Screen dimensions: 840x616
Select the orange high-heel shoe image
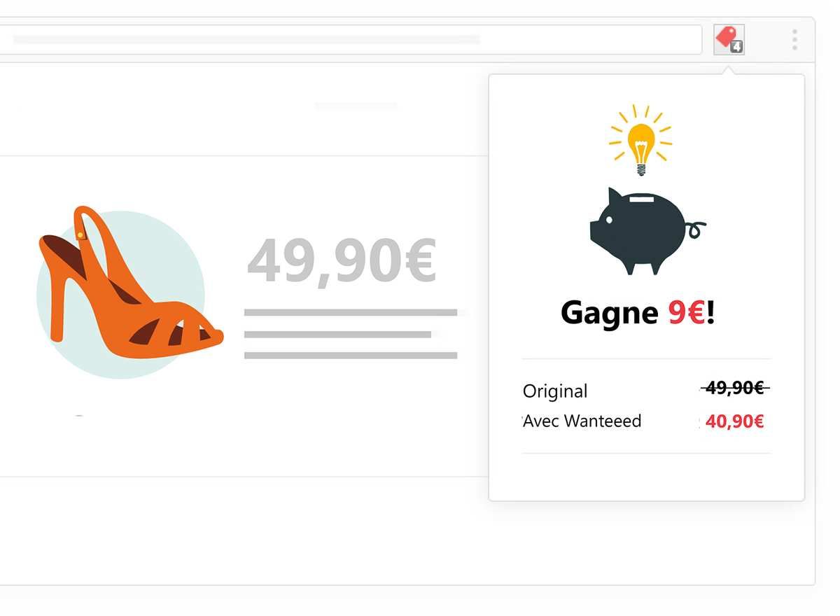point(130,283)
